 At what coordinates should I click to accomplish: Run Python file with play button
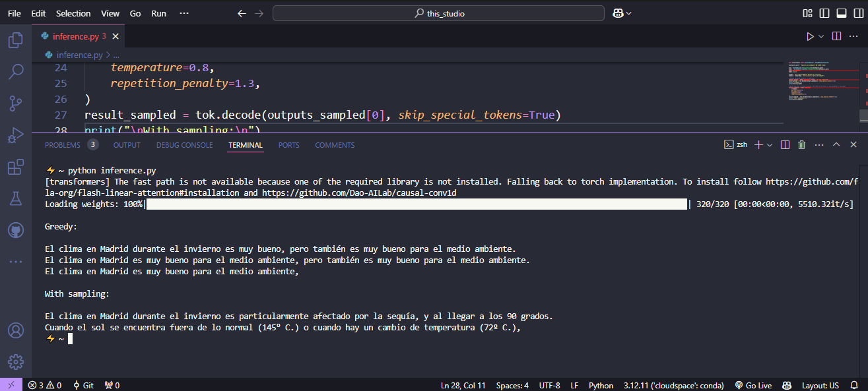810,36
